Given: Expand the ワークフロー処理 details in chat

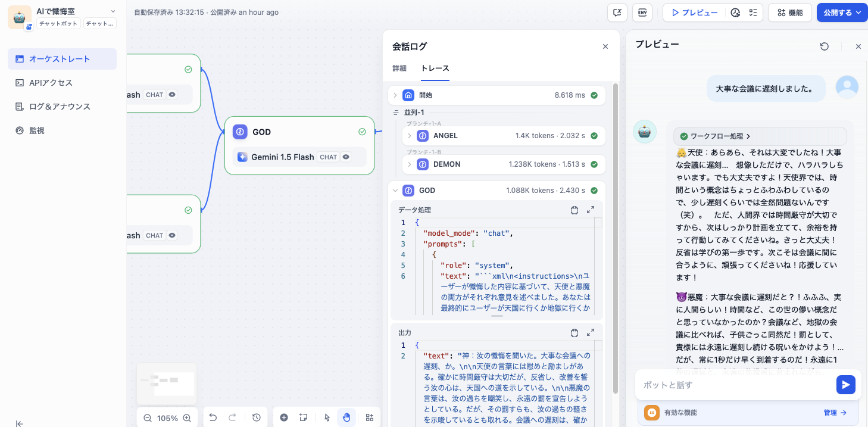Looking at the screenshot, I should [760, 136].
